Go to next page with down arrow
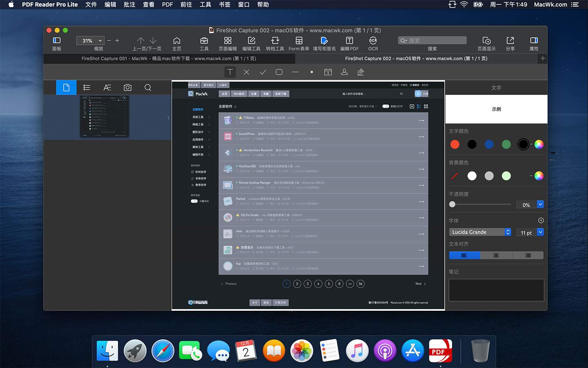This screenshot has height=368, width=588. point(153,40)
